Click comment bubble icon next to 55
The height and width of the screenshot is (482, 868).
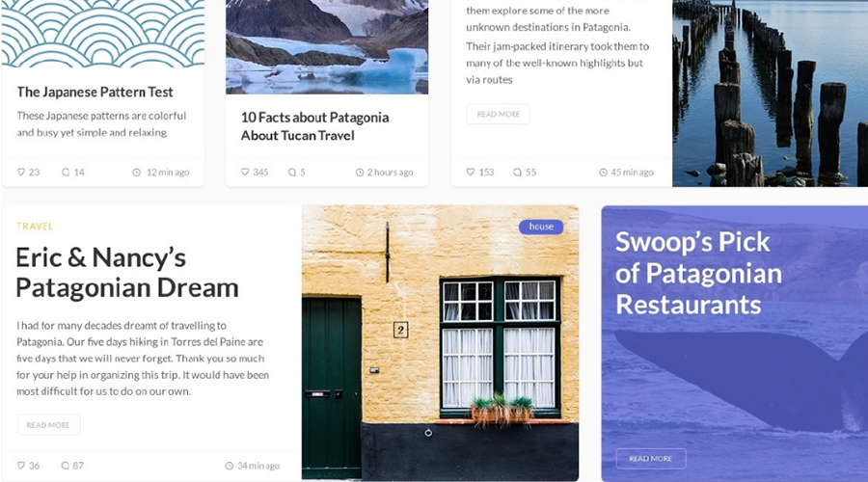(517, 173)
